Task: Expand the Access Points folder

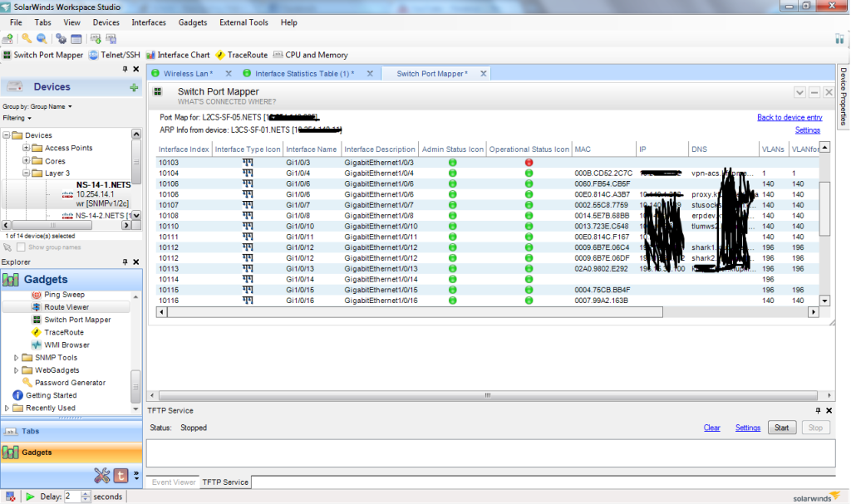Action: tap(26, 148)
